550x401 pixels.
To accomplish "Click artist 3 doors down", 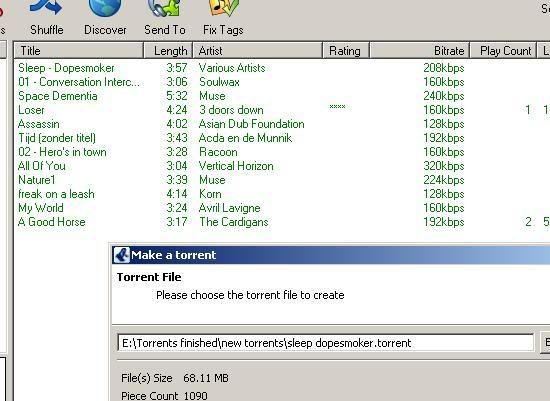I will click(231, 110).
